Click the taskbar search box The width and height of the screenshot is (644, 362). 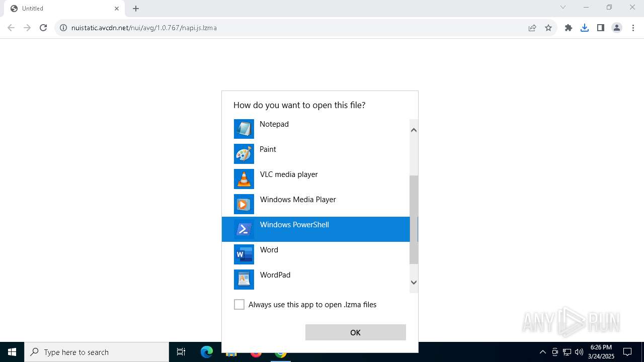point(97,352)
